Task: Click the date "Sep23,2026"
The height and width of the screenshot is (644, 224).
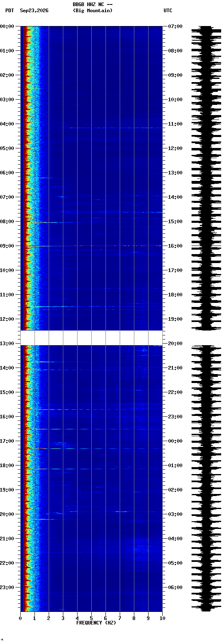Action: click(34, 11)
